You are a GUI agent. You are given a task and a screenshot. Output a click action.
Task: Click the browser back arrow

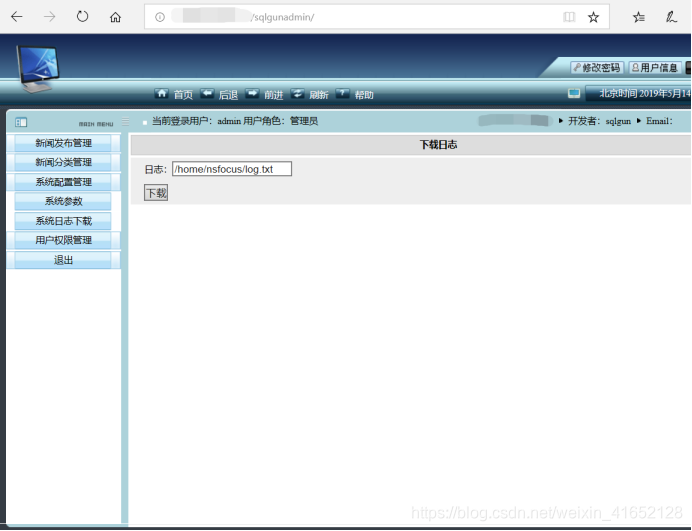pos(17,17)
